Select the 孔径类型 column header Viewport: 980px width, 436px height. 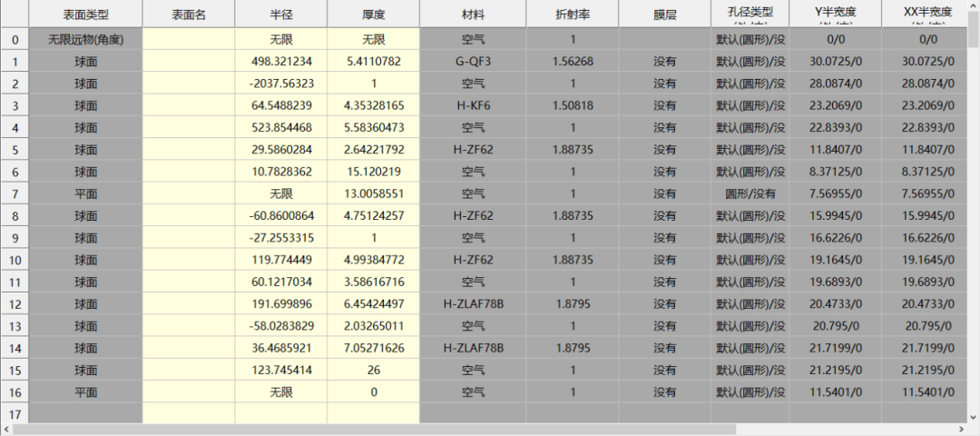pos(750,14)
